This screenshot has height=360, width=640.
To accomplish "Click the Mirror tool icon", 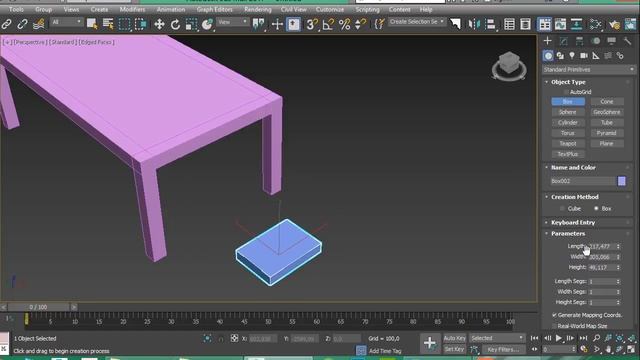I will (473, 24).
